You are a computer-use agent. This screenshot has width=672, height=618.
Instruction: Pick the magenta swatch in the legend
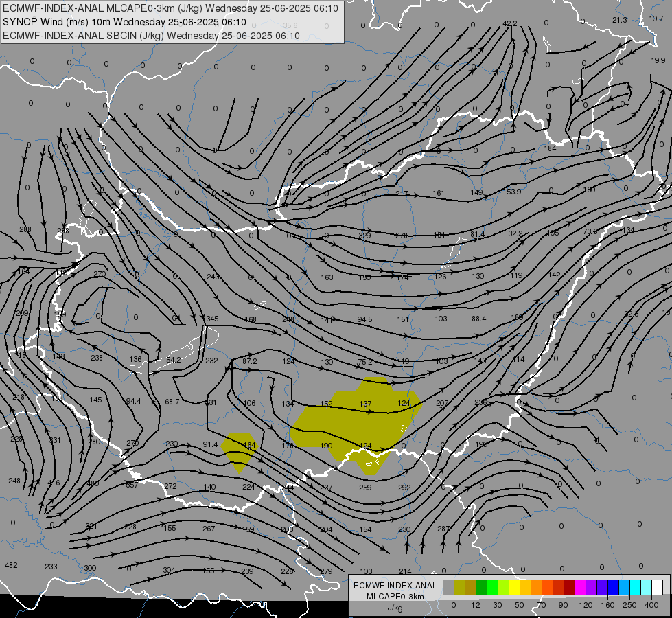pos(580,588)
